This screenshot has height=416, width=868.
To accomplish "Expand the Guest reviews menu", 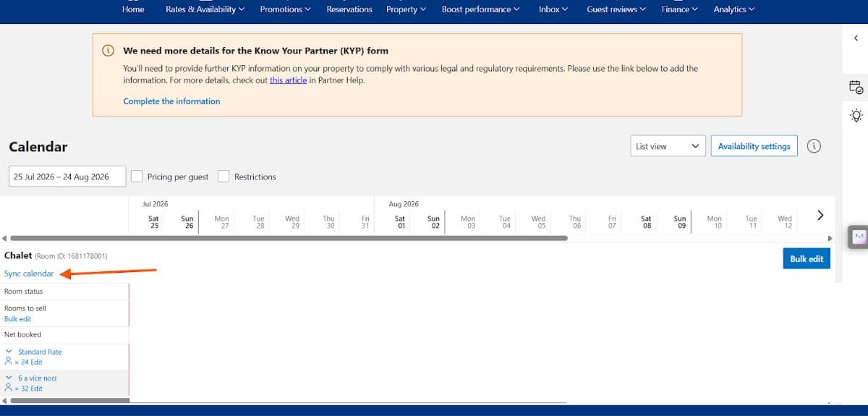I will point(617,9).
